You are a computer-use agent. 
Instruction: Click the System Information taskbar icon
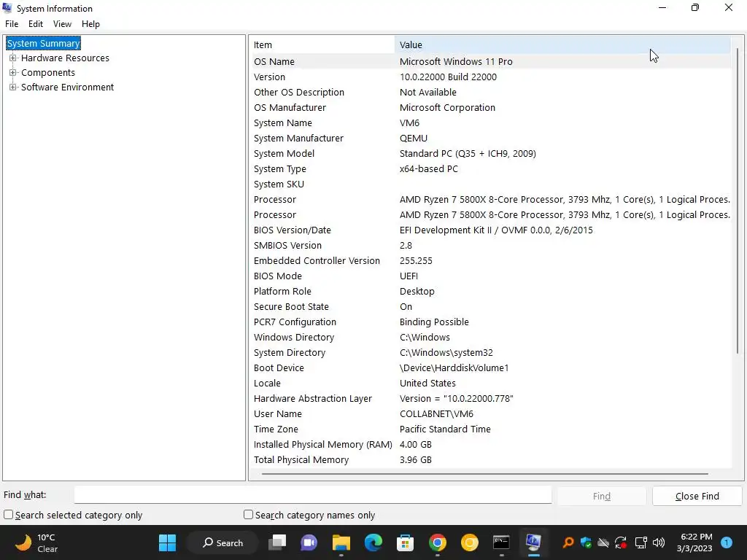533,542
